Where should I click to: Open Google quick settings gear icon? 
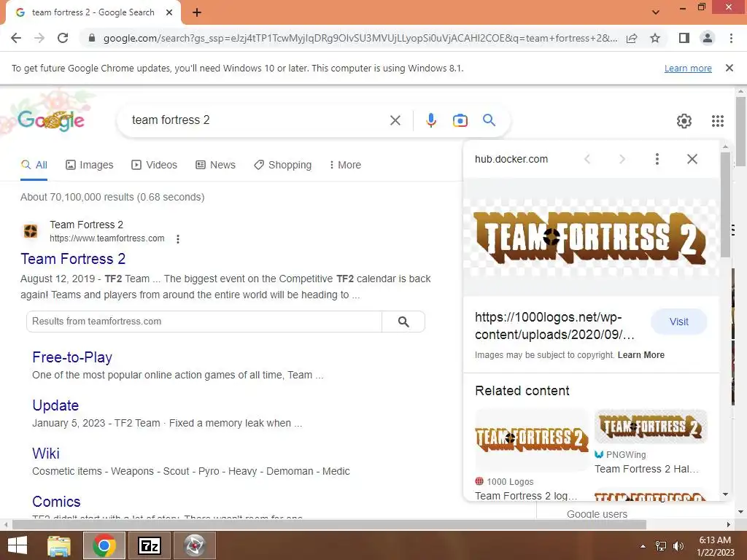pos(684,121)
